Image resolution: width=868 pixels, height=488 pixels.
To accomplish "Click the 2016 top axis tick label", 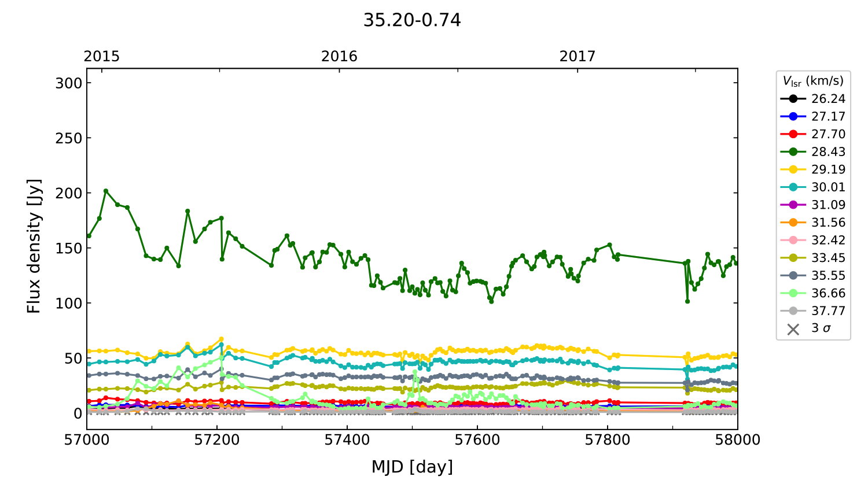I will click(339, 56).
